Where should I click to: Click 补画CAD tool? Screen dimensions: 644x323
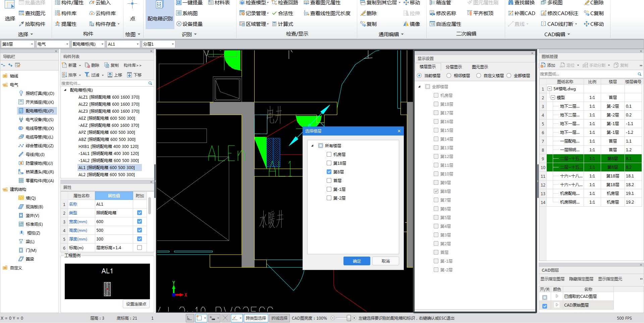[522, 13]
